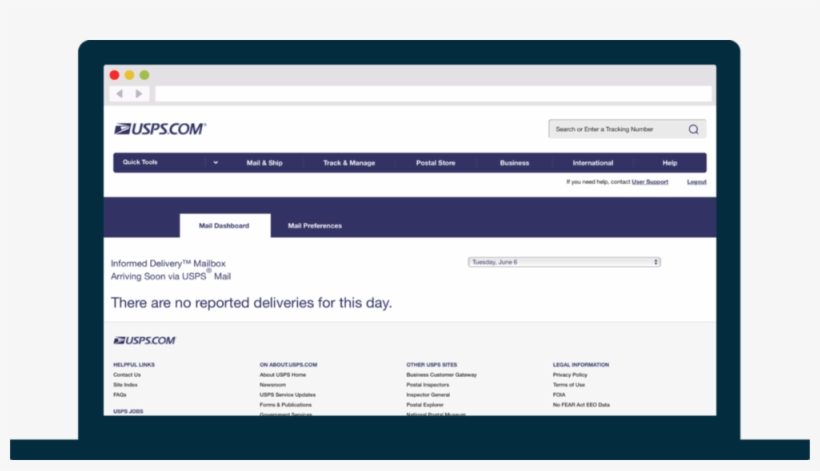The height and width of the screenshot is (471, 820).
Task: Open the FOIA footer link
Action: point(559,395)
